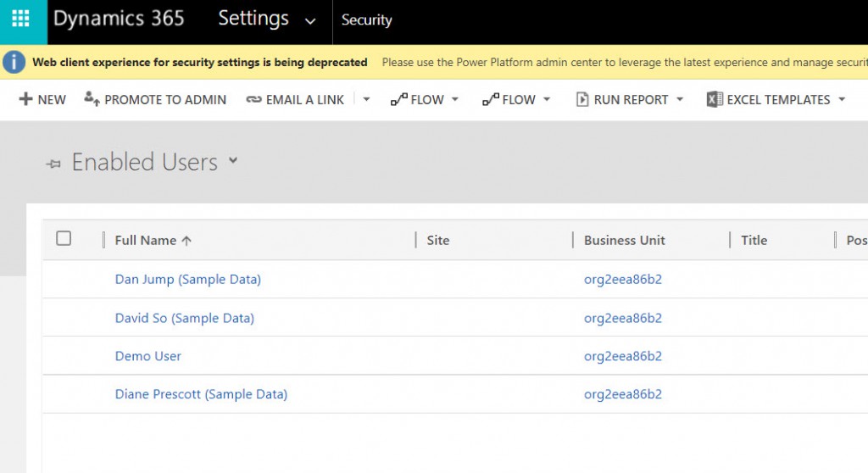Click the Promote to Admin user icon
This screenshot has width=868, height=473.
coord(92,98)
